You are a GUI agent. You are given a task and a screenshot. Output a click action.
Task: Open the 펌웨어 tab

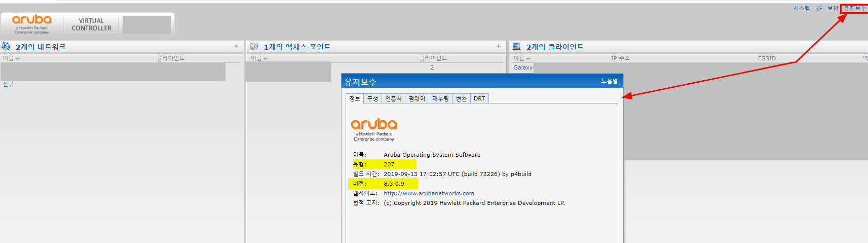tap(417, 98)
